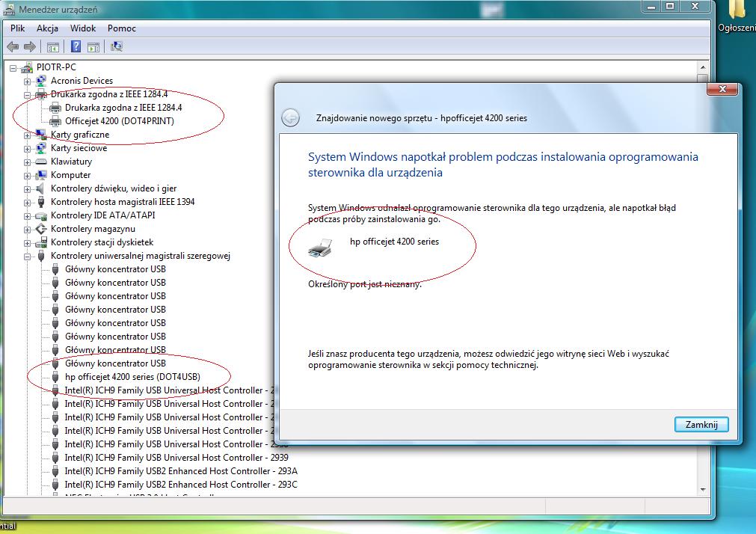The height and width of the screenshot is (534, 756).
Task: Select the PIOTR-PC root label
Action: tap(56, 67)
